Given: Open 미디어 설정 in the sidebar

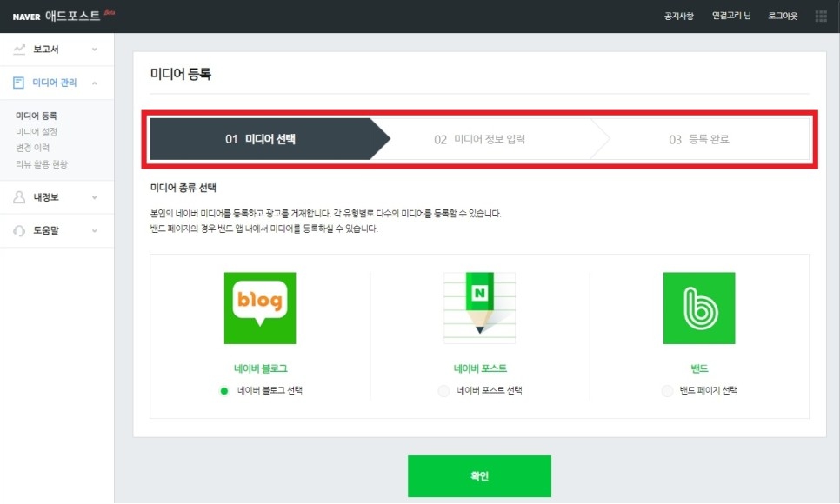Looking at the screenshot, I should [x=37, y=132].
